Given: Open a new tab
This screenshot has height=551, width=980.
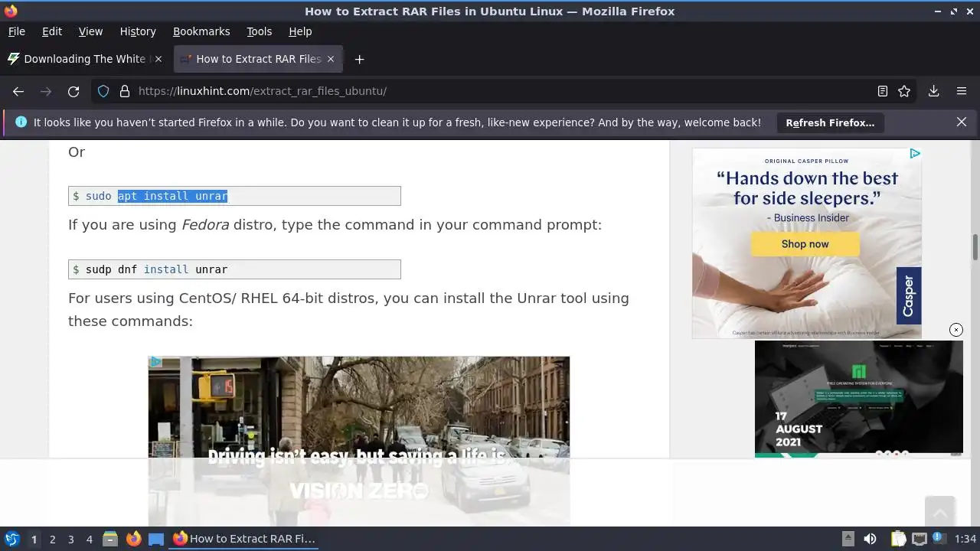Looking at the screenshot, I should click(x=359, y=59).
